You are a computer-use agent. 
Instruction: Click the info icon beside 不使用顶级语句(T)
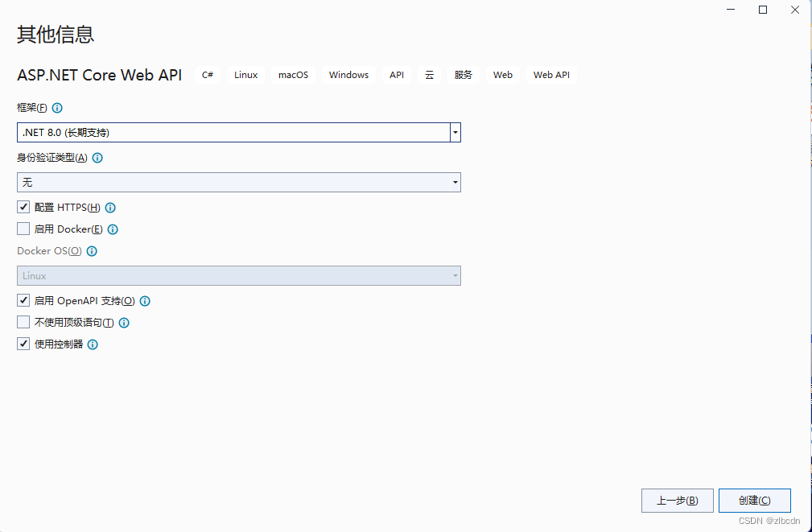click(x=124, y=323)
